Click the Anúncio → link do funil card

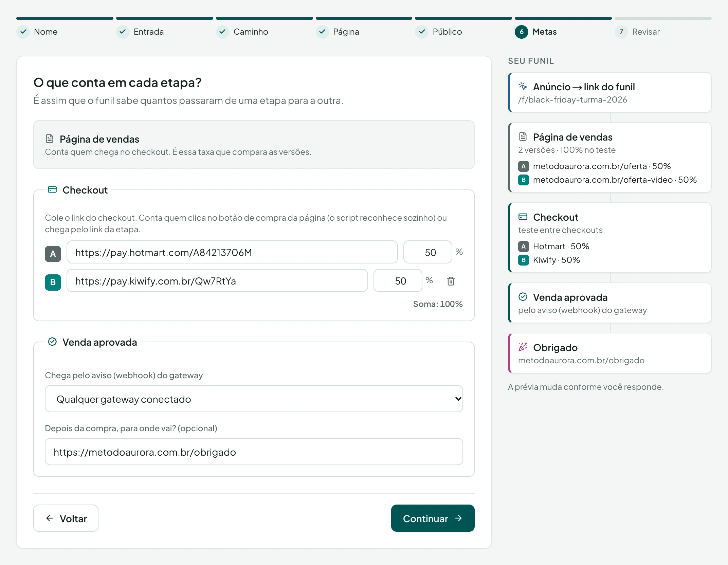click(x=609, y=92)
